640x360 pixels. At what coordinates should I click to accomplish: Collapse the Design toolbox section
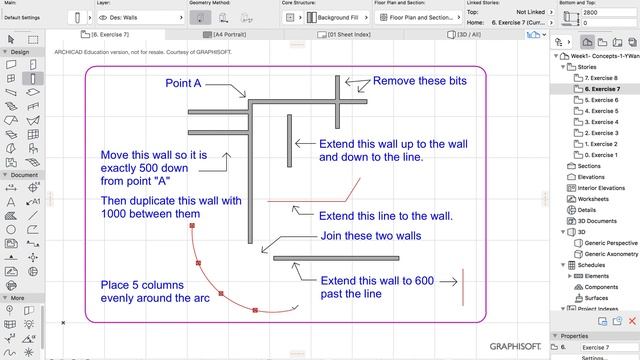pos(5,52)
